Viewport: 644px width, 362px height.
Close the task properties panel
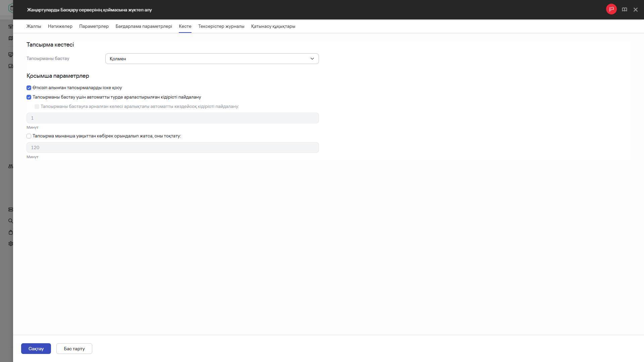pyautogui.click(x=635, y=10)
